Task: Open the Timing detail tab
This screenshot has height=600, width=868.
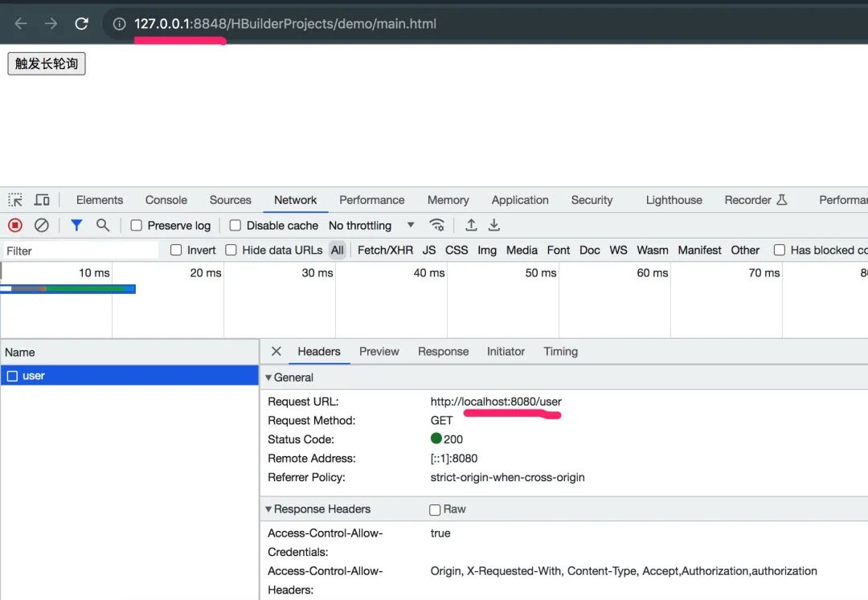Action: pyautogui.click(x=561, y=351)
